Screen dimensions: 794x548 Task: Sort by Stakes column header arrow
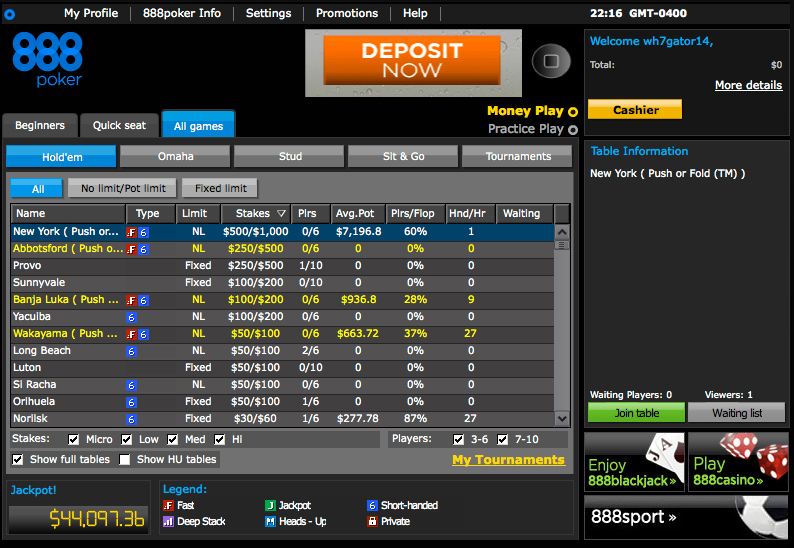[281, 213]
